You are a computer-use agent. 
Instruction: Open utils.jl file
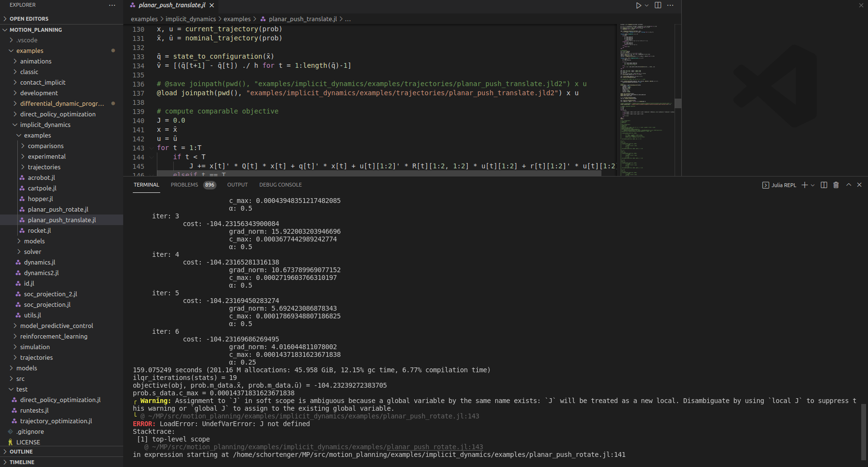coord(62,316)
